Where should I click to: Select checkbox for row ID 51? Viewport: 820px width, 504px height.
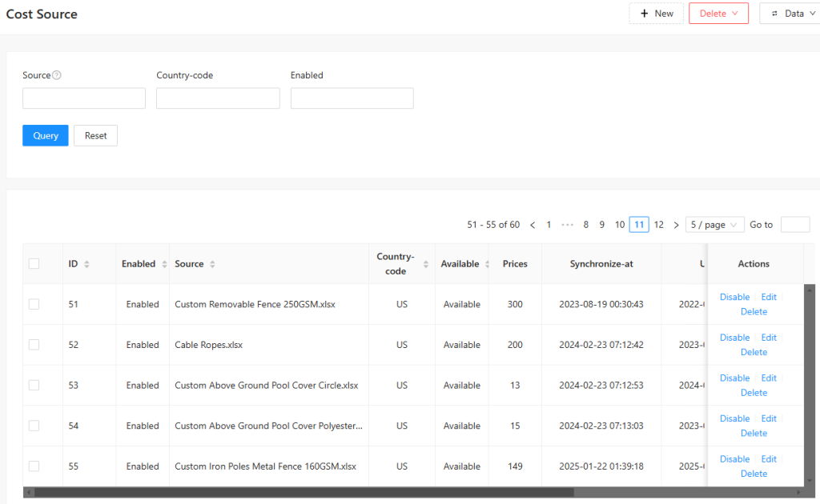[34, 305]
